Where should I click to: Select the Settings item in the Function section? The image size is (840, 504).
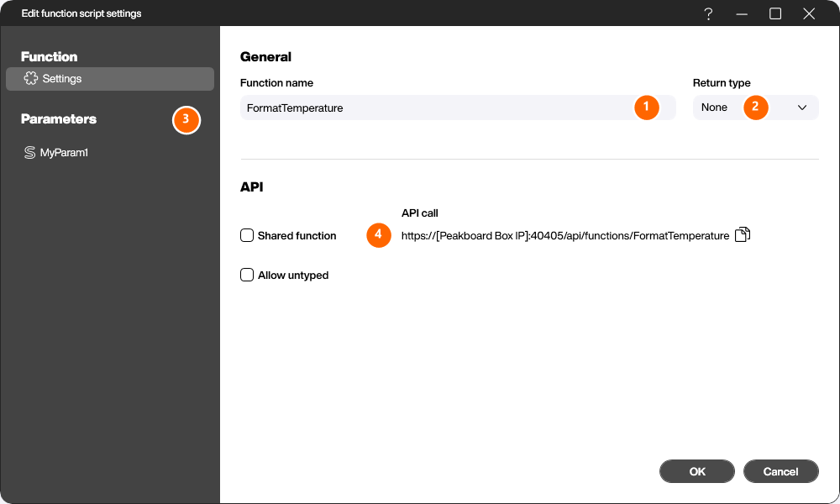[x=110, y=79]
